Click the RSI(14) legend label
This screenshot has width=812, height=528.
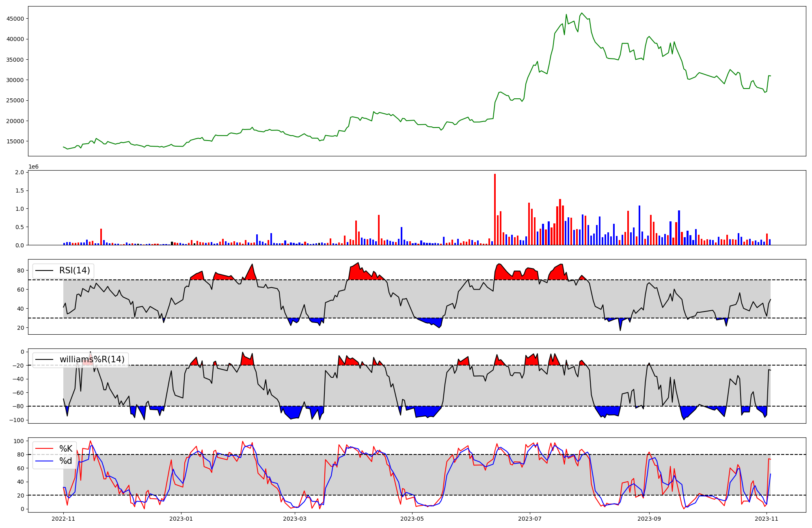pyautogui.click(x=75, y=270)
